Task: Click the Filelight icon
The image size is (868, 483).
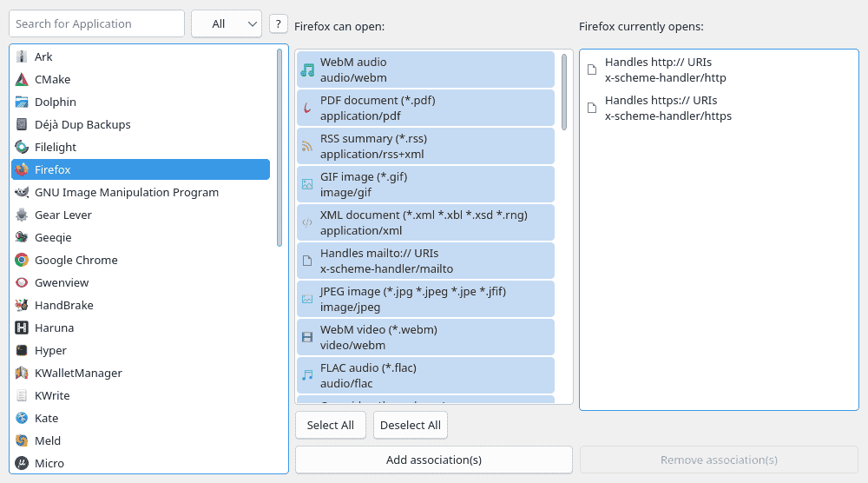Action: 22,148
